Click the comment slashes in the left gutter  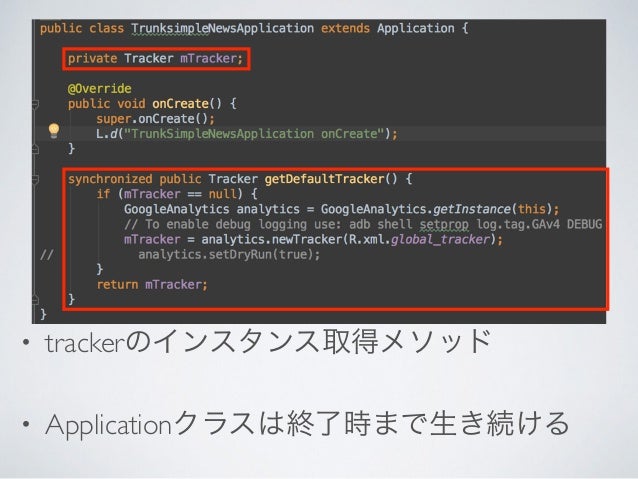pos(46,255)
